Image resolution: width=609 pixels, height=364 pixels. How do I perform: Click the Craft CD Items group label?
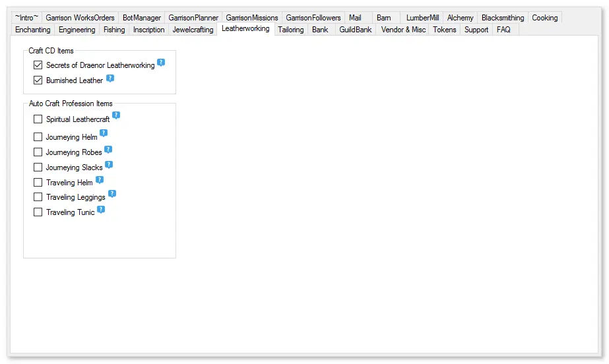point(51,51)
